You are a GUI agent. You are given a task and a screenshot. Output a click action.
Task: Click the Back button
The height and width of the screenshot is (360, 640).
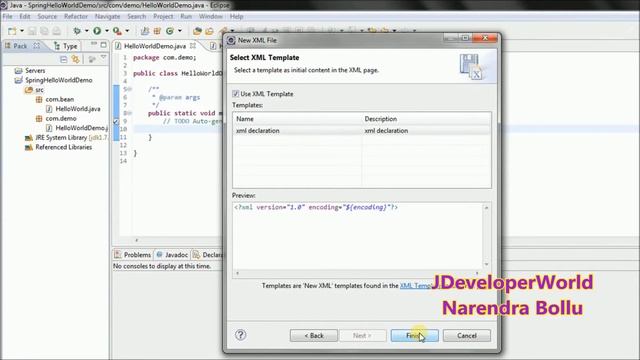tap(314, 336)
